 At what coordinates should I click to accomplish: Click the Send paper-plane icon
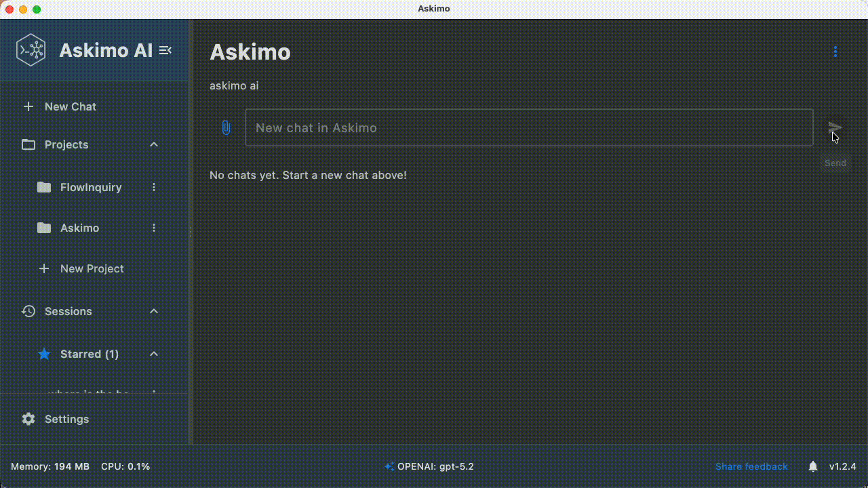tap(835, 127)
